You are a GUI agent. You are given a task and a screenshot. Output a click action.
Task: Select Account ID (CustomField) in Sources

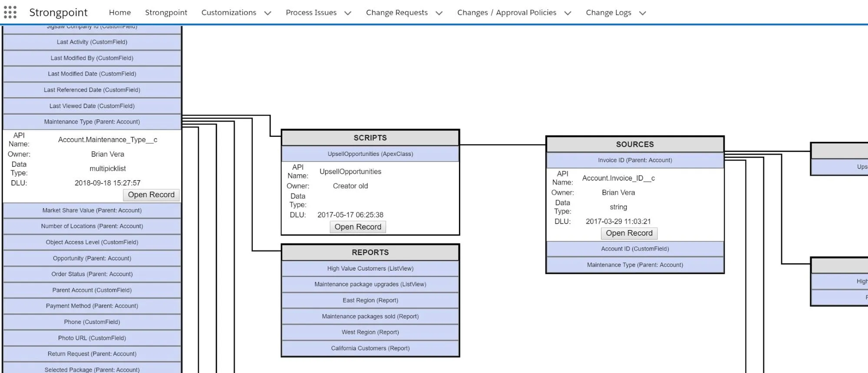pos(635,249)
